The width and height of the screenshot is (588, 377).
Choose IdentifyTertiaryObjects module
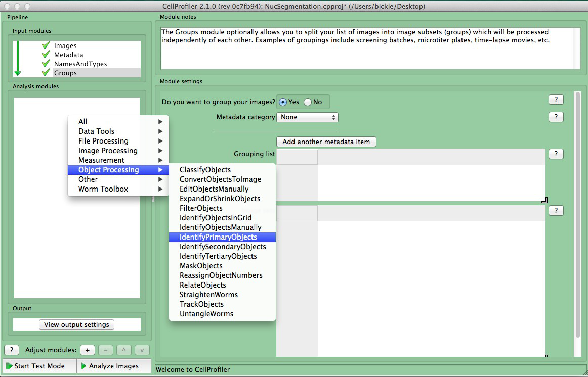[x=222, y=256]
